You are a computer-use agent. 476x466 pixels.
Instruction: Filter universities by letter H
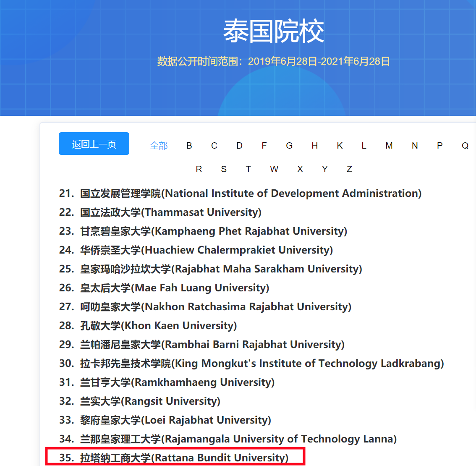pyautogui.click(x=314, y=146)
